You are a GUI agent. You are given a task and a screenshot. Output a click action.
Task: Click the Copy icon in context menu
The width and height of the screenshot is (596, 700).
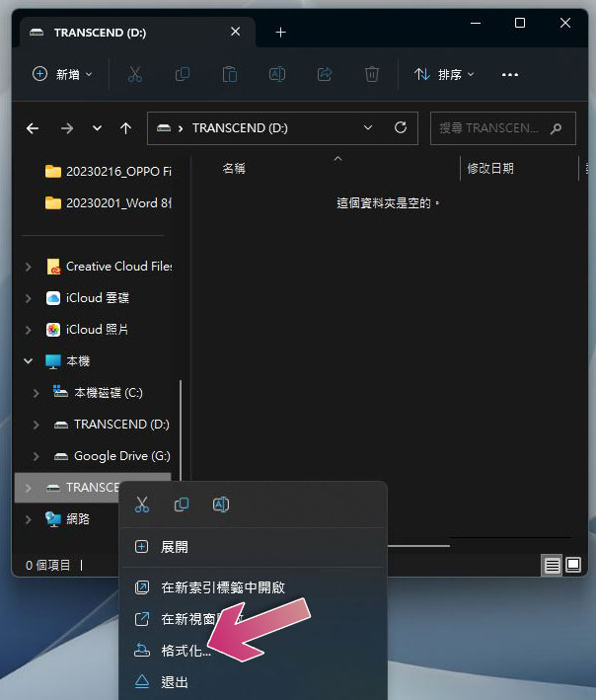click(182, 505)
